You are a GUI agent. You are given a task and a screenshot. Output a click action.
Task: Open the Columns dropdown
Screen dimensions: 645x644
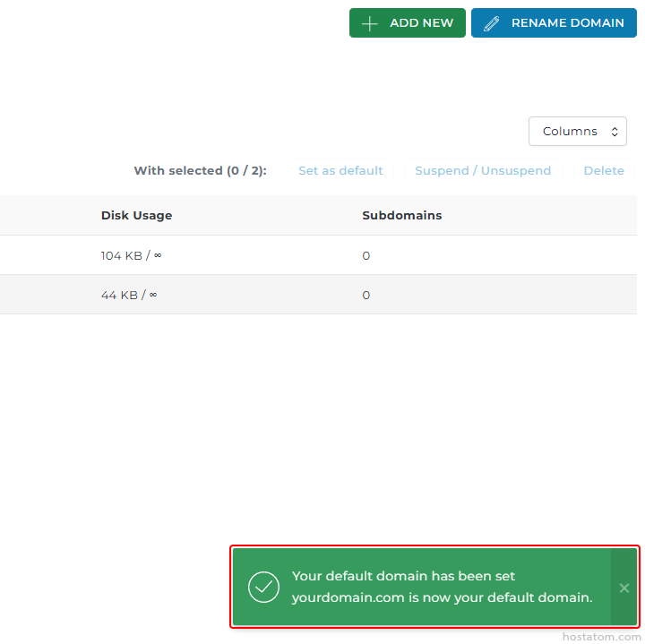(x=578, y=131)
